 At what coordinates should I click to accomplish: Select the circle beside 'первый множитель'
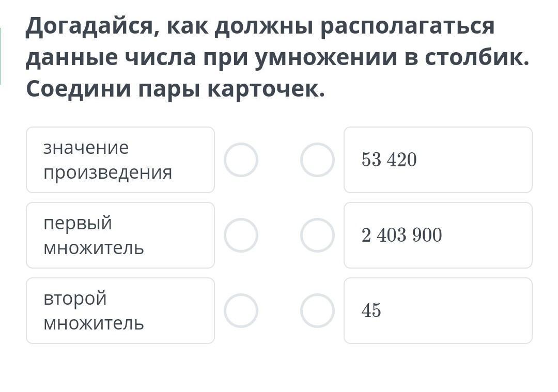point(241,236)
